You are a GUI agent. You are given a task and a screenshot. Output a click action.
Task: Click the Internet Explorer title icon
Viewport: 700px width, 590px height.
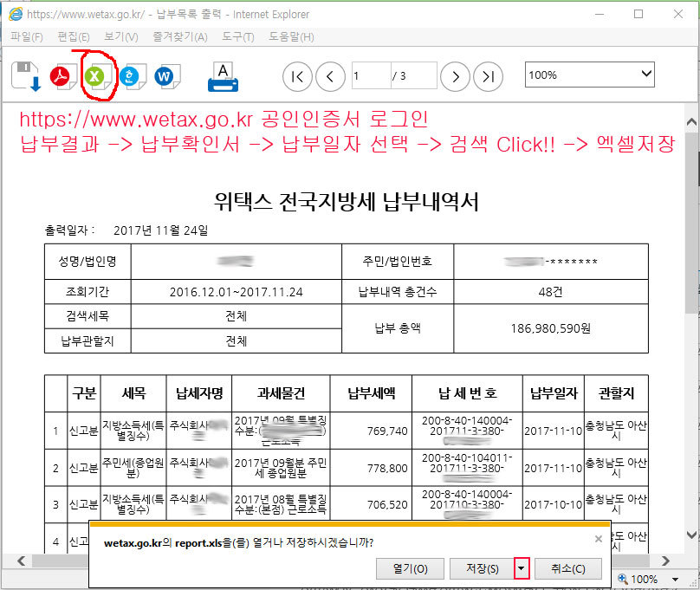click(x=16, y=14)
